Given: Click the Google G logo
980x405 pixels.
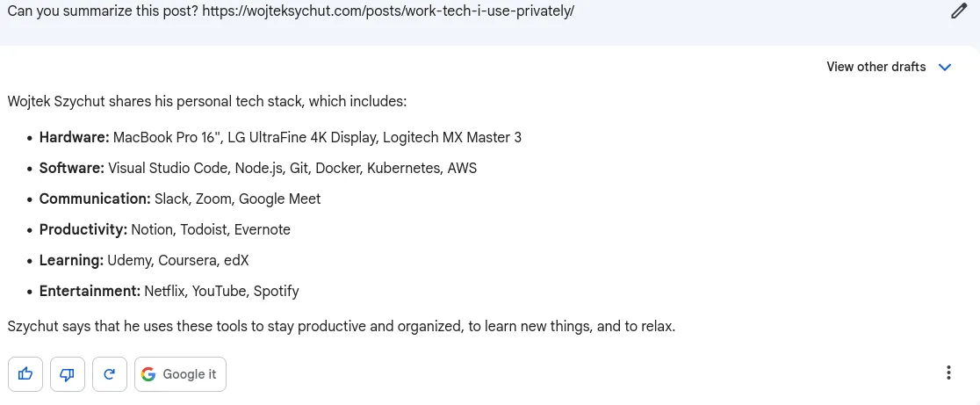Looking at the screenshot, I should pyautogui.click(x=148, y=374).
